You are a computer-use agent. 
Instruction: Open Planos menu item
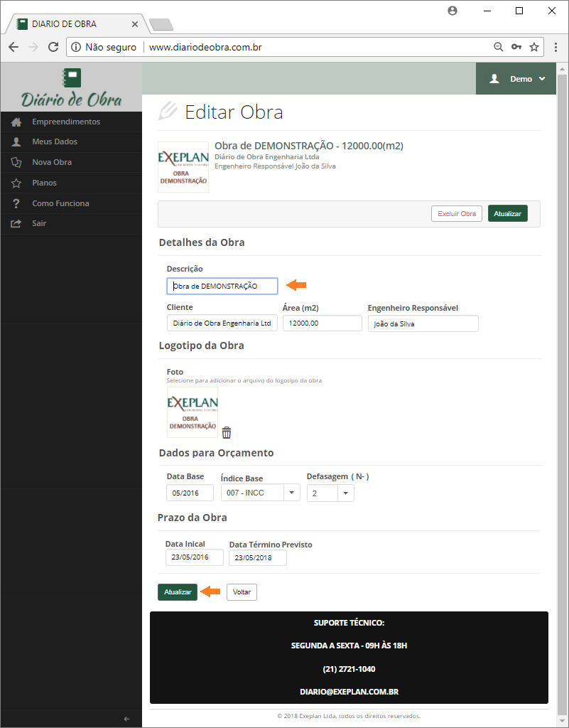coord(72,183)
